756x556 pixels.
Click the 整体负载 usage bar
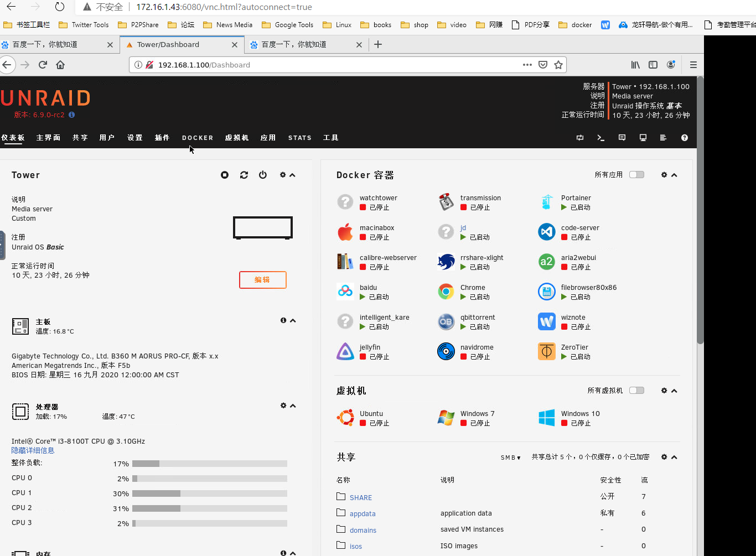(210, 464)
